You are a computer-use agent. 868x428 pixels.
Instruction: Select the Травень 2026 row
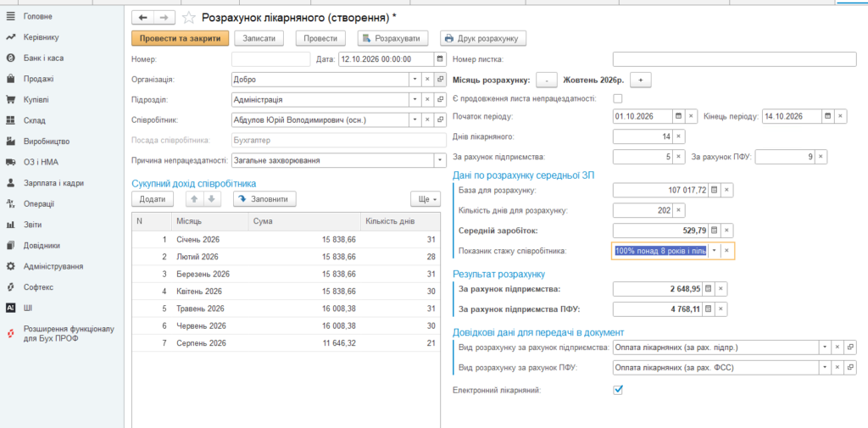point(286,308)
